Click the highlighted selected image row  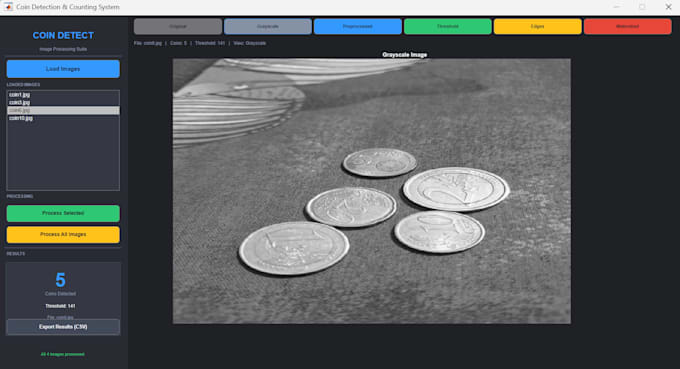click(63, 111)
